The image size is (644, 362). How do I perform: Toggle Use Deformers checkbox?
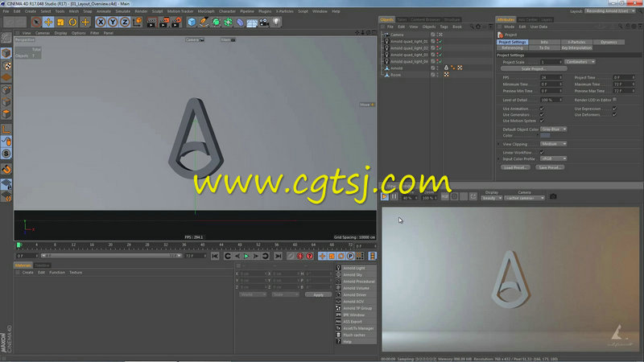(614, 115)
